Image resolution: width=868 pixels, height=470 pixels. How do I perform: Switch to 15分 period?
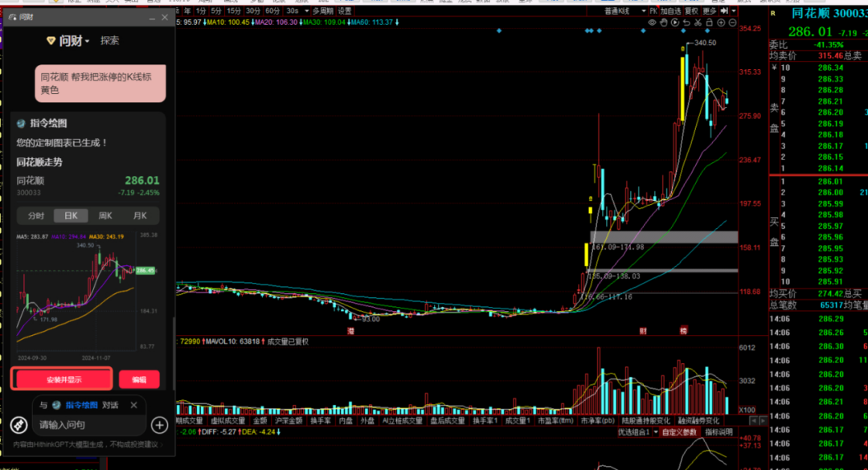pos(234,11)
